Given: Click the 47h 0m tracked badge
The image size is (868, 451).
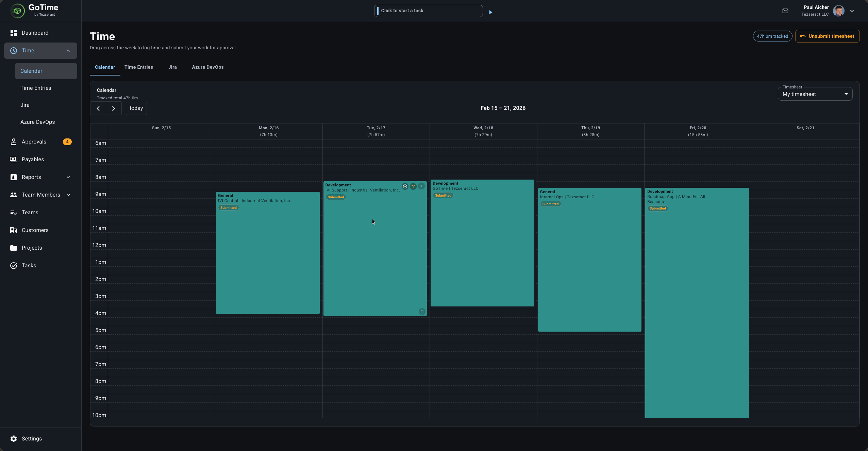Looking at the screenshot, I should pos(772,36).
